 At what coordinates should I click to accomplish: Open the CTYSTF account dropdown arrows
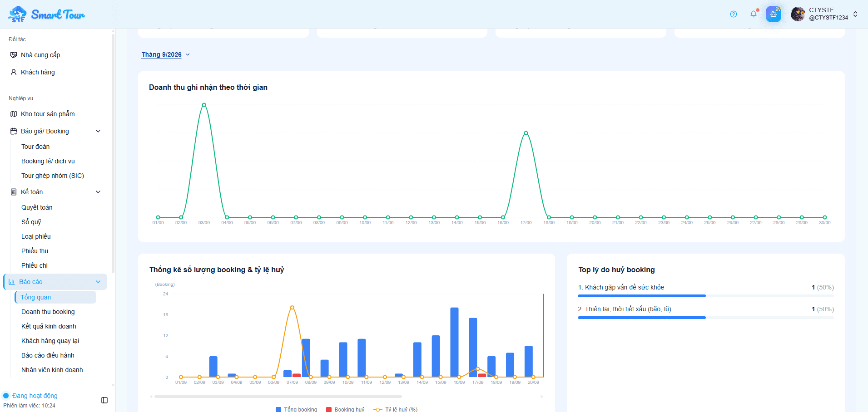point(855,14)
